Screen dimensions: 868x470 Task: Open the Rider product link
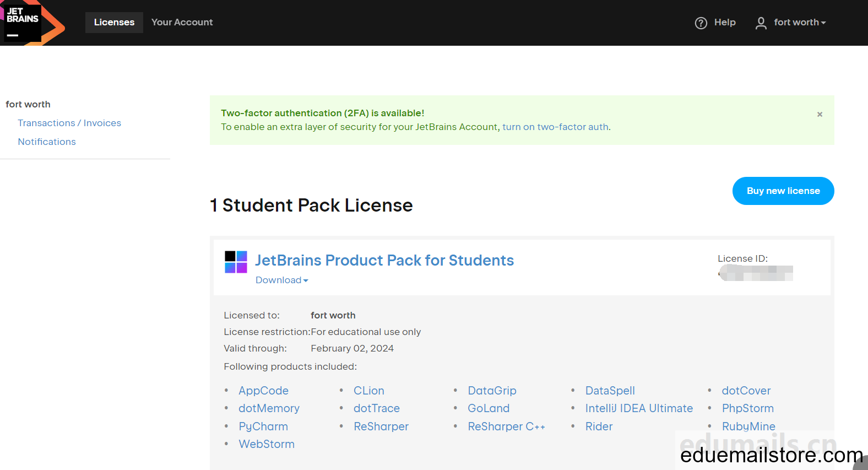[599, 426]
